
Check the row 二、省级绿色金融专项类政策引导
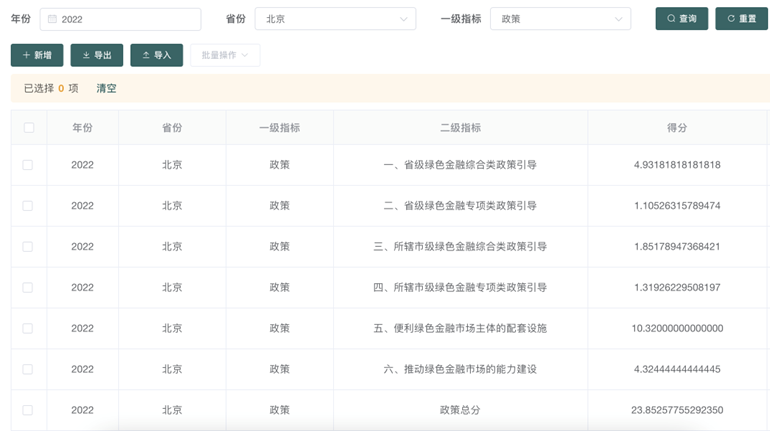[28, 206]
